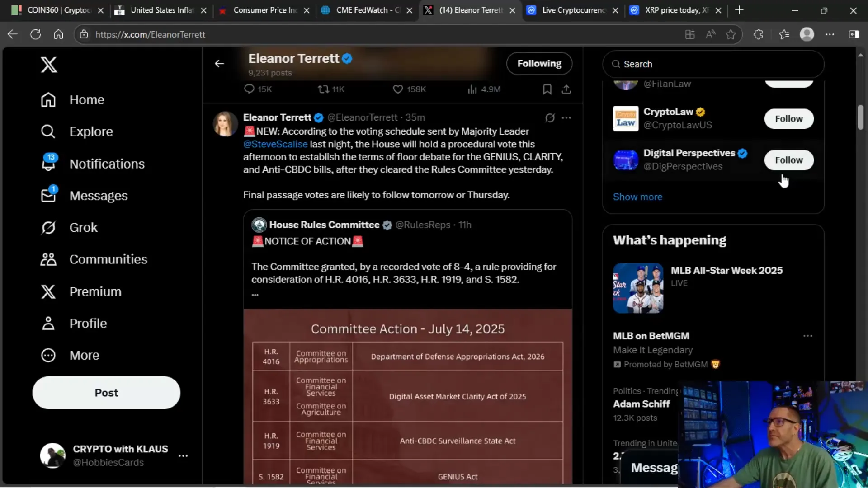Click the share icon on the top post
The height and width of the screenshot is (488, 868).
566,89
